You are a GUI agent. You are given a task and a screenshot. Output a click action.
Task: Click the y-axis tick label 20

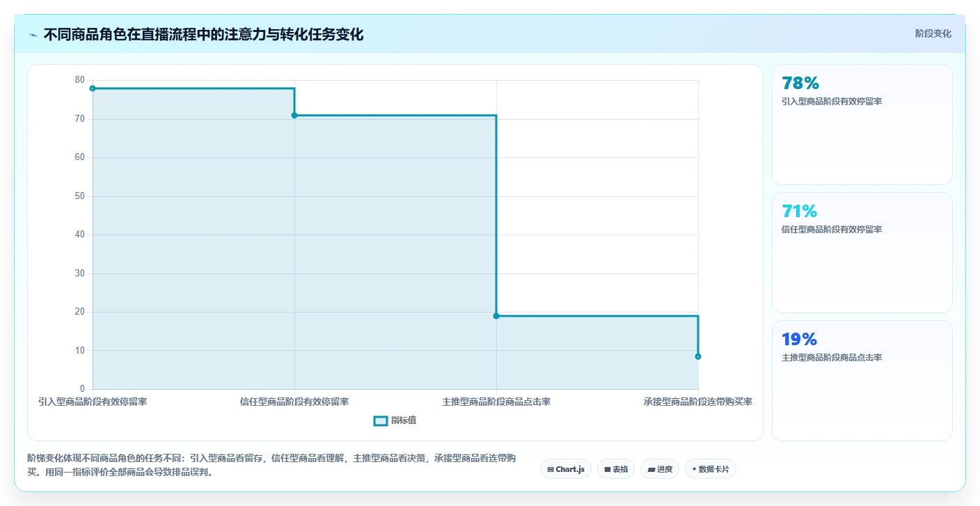point(79,312)
